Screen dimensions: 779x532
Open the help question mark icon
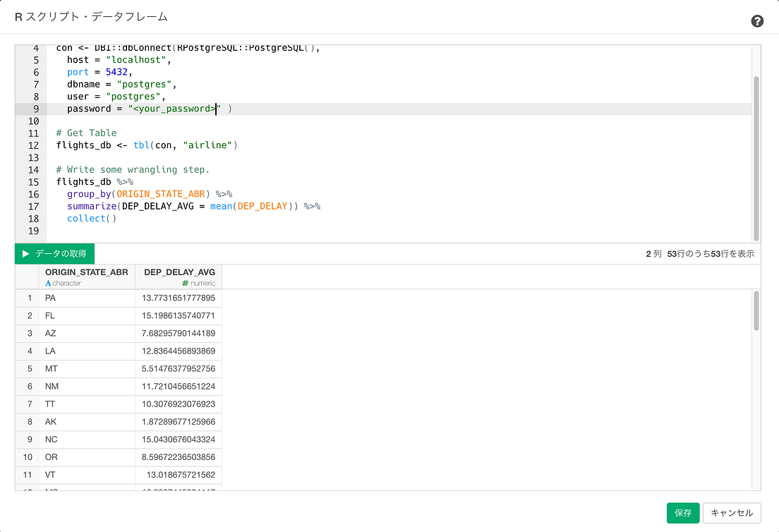click(x=756, y=21)
